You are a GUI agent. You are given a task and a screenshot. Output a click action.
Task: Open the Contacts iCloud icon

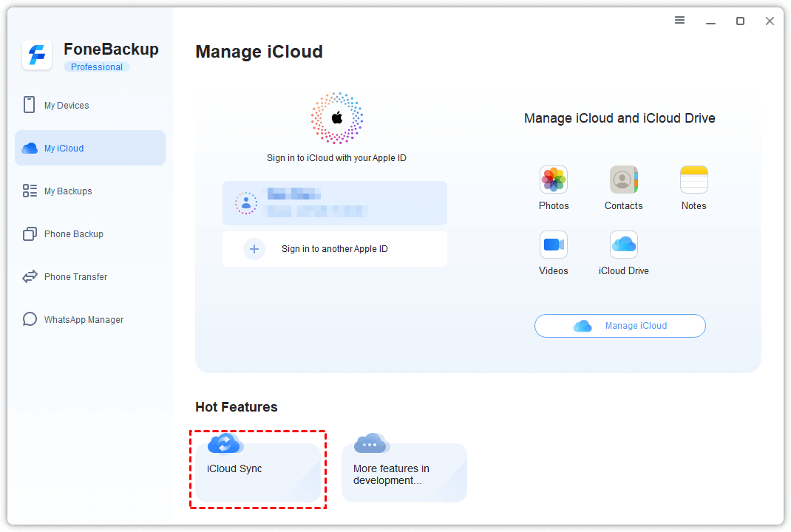click(623, 180)
